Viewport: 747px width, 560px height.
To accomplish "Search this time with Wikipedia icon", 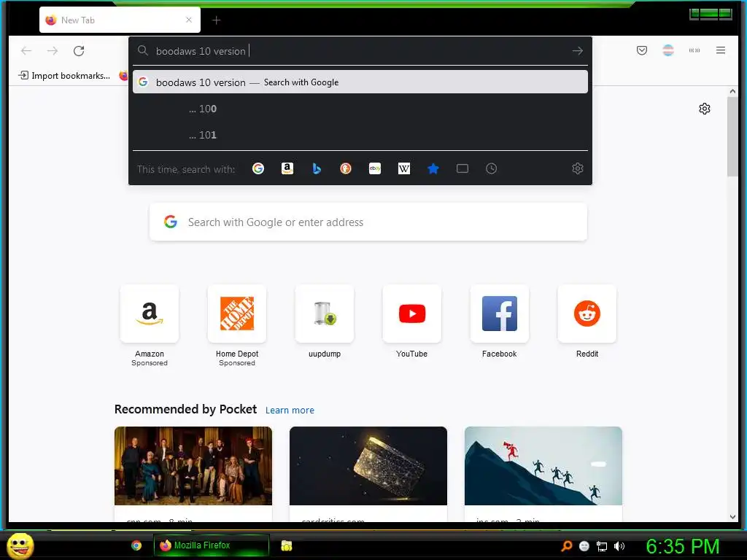I will tap(404, 168).
